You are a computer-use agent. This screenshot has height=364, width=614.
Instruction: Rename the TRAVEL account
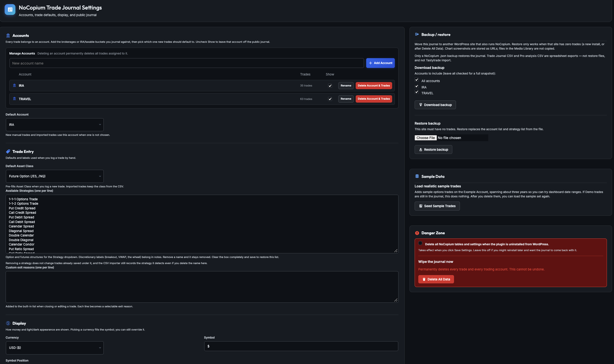point(346,99)
